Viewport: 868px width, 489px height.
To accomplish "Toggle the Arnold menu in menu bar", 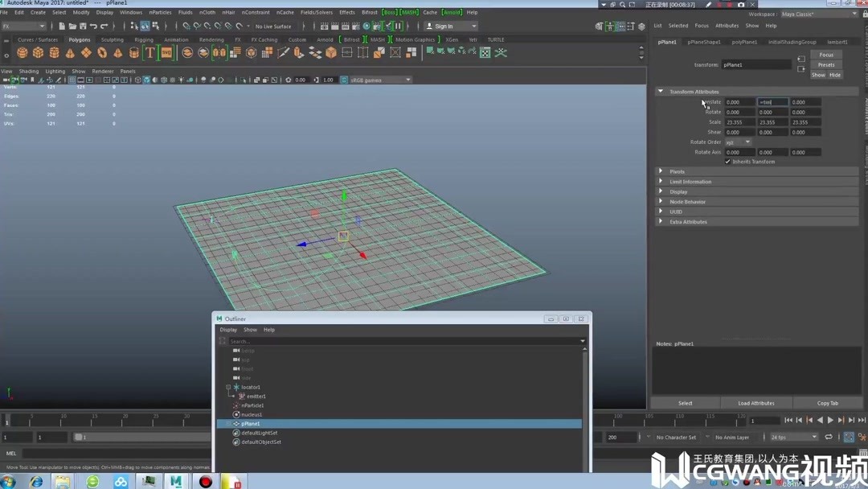I will [x=452, y=13].
